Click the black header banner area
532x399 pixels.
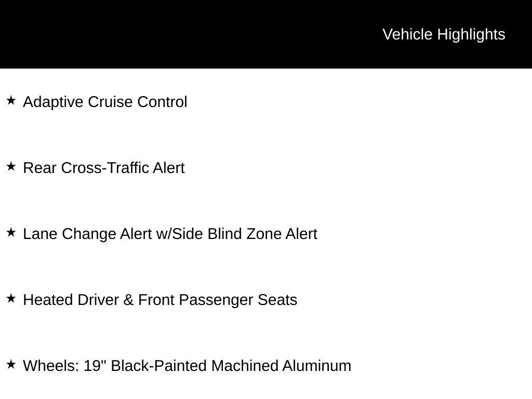[266, 34]
